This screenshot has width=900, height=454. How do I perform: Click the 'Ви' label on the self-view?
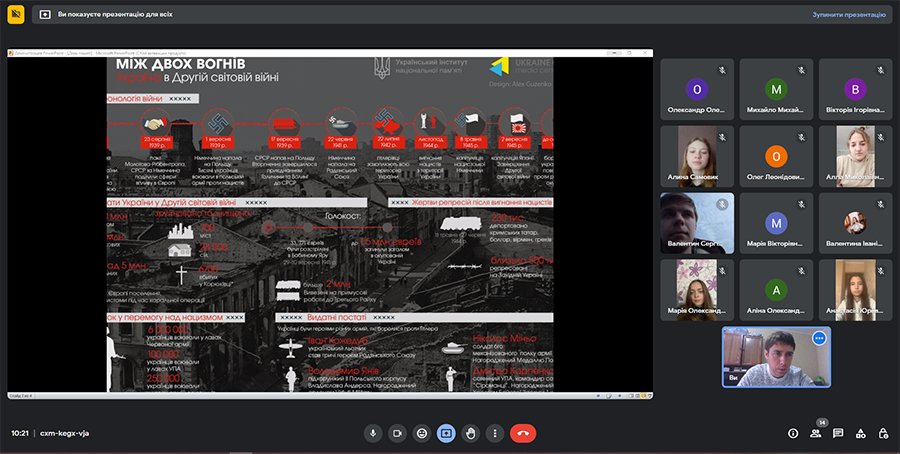732,378
